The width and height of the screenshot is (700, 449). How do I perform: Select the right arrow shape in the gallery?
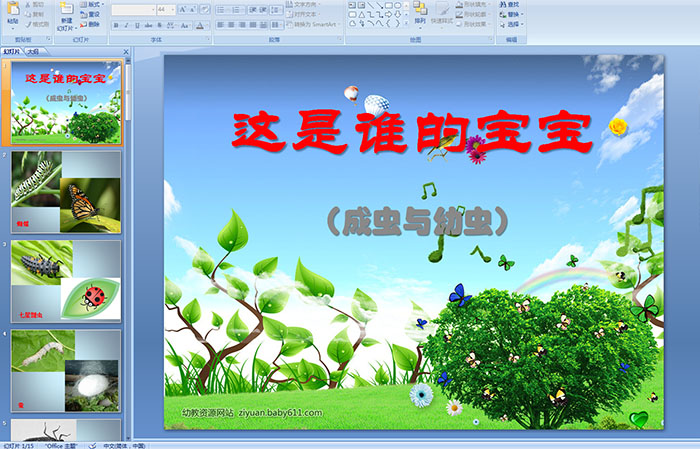(388, 15)
